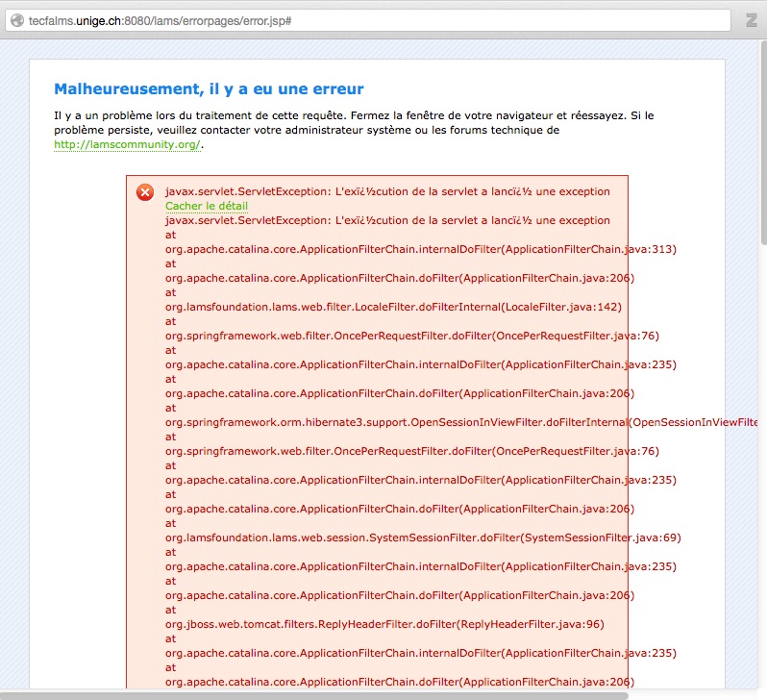Viewport: 767px width, 700px height.
Task: Click the horizontal scrollbar track right of thumb
Action: coord(692,695)
